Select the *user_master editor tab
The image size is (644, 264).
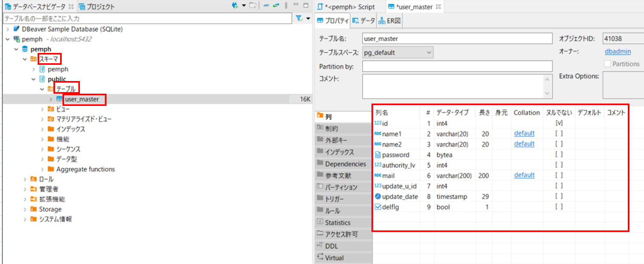(414, 7)
